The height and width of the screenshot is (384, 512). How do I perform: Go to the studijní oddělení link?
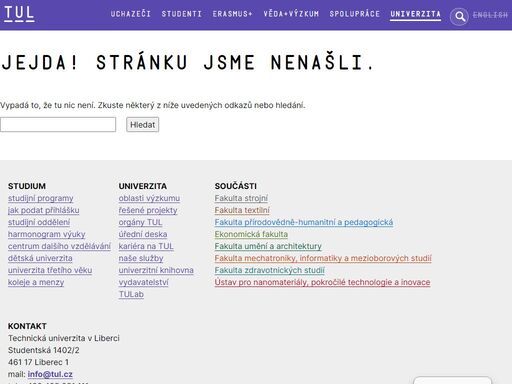(39, 222)
